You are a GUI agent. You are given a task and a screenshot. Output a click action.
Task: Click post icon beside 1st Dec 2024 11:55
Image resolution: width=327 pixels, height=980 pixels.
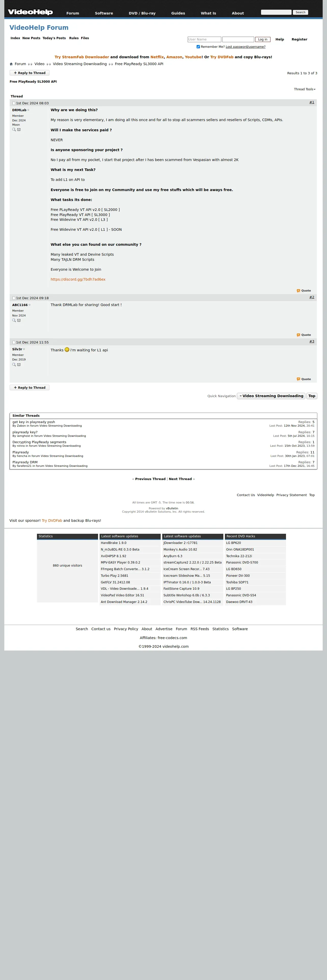click(14, 342)
